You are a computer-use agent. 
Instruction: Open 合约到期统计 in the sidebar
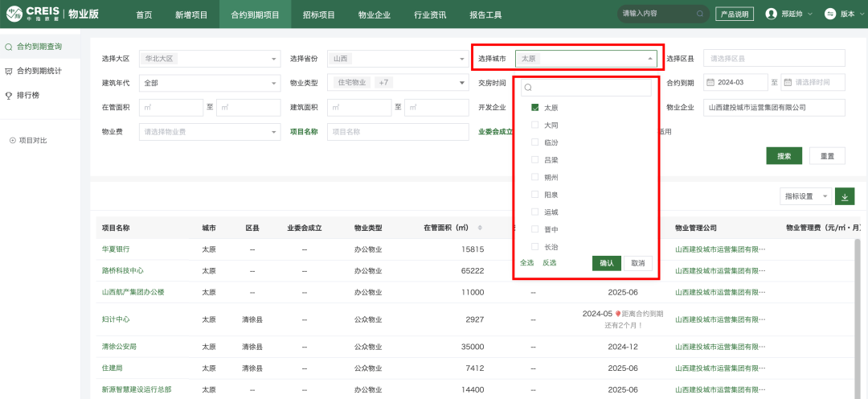pyautogui.click(x=39, y=71)
